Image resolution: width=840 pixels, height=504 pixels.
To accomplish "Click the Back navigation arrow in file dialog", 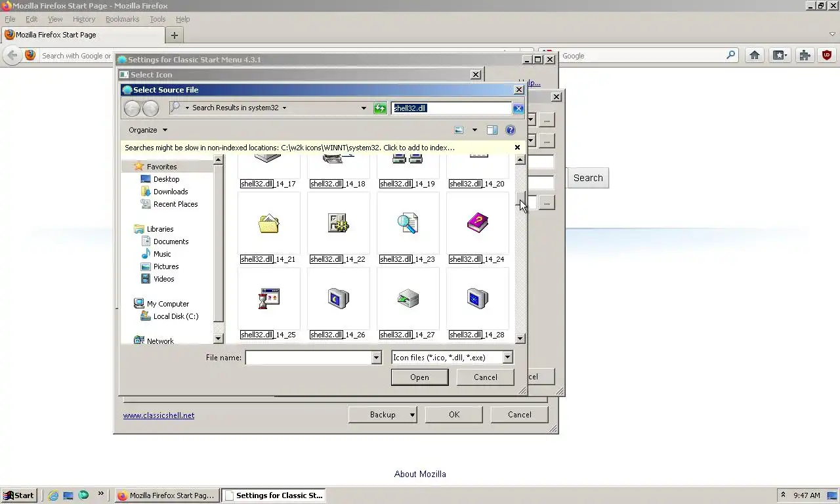I will tap(133, 108).
